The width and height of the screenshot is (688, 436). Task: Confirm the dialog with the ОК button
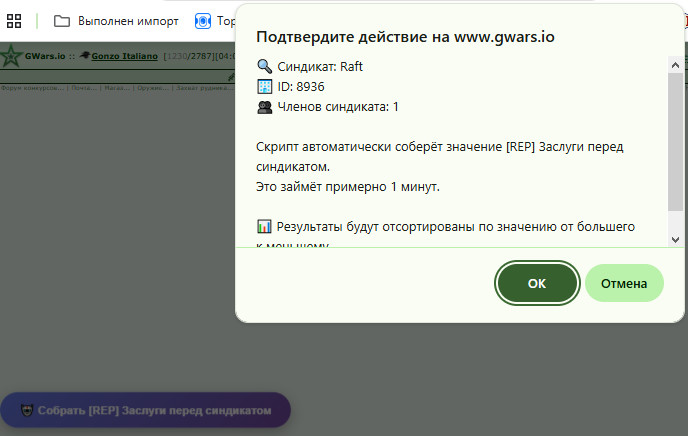click(x=537, y=283)
